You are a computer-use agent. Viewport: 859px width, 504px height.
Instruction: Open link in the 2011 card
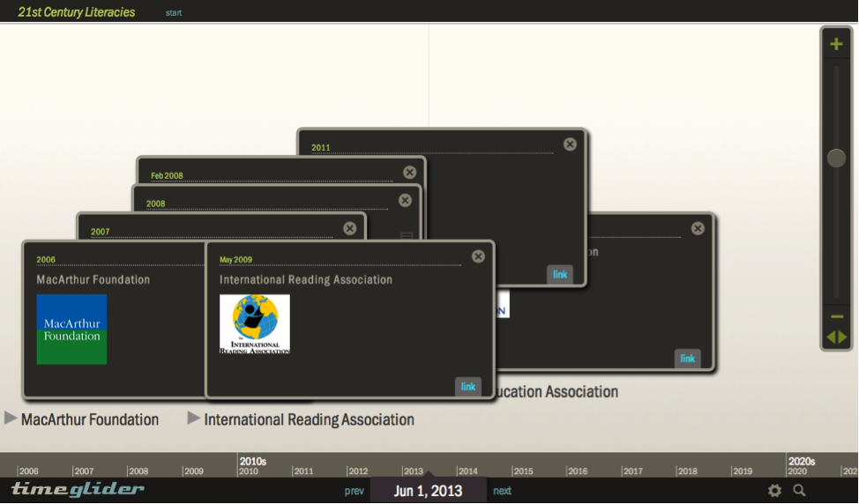coord(560,274)
